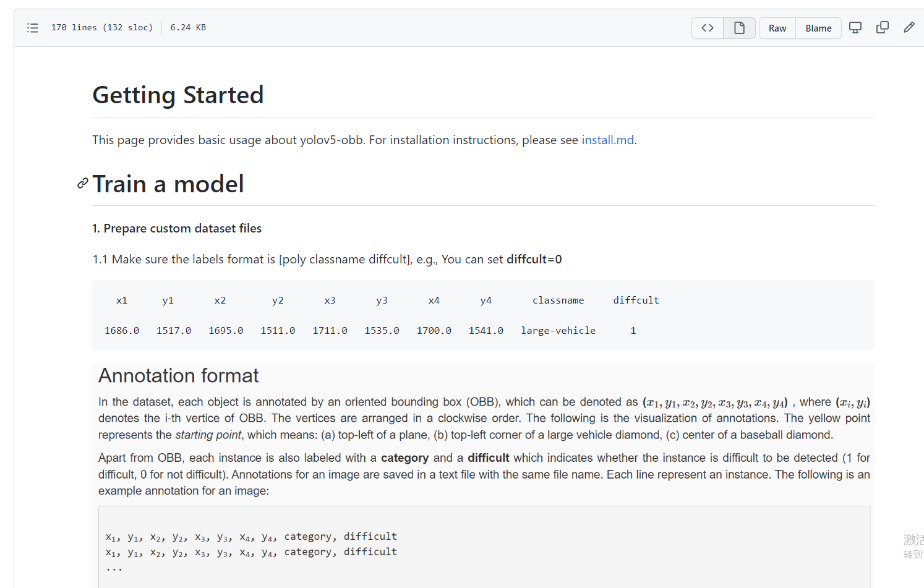Viewport: 924px width, 588px height.
Task: Click the '170 lines (132 sloc)' text
Action: (102, 27)
